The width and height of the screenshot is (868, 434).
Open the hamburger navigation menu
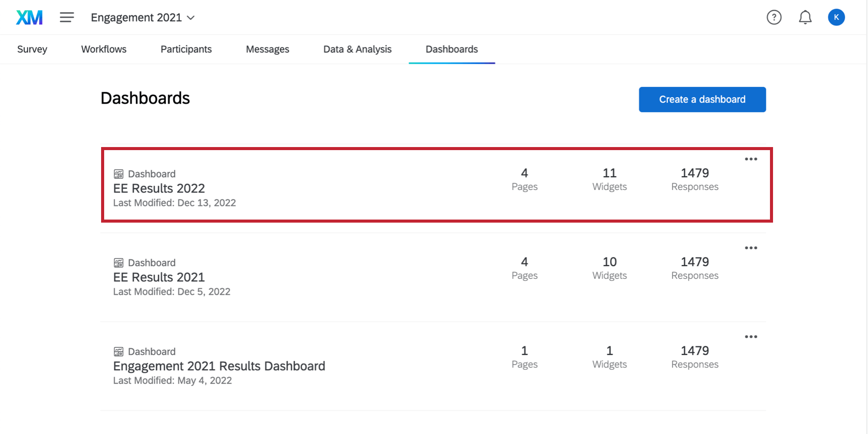click(x=67, y=17)
